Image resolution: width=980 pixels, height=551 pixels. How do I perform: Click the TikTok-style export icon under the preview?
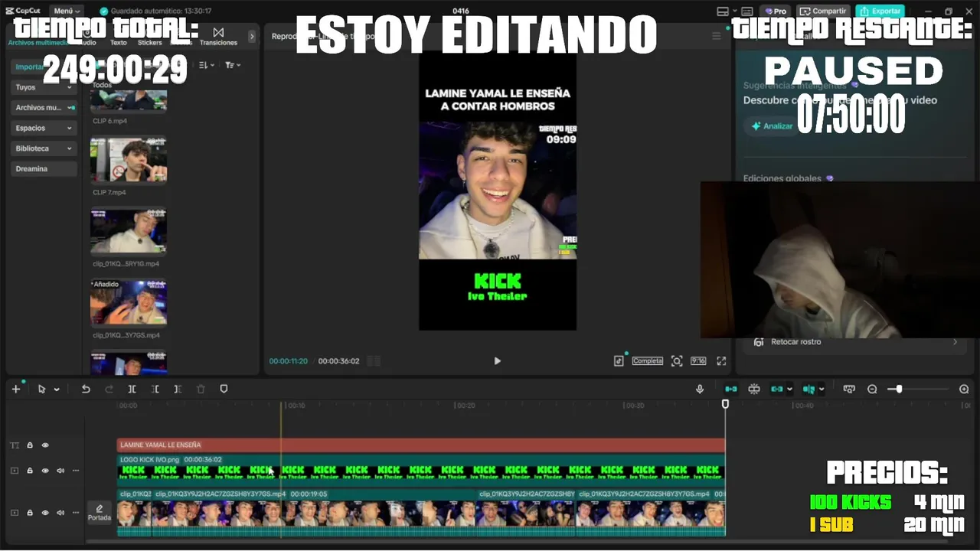click(x=619, y=360)
